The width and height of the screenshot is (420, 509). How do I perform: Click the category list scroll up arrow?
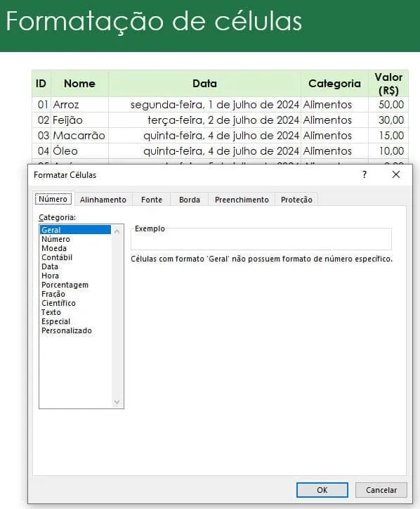tap(117, 231)
